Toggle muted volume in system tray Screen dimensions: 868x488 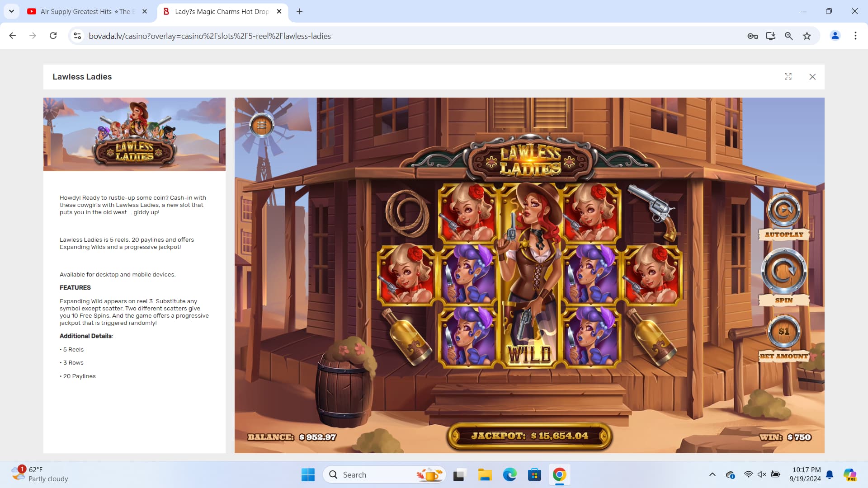point(762,474)
